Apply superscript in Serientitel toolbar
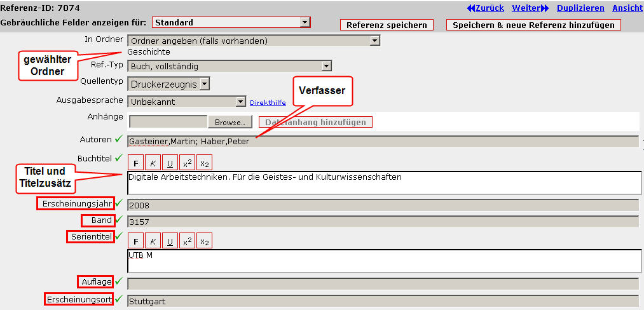644x310 pixels. point(187,241)
